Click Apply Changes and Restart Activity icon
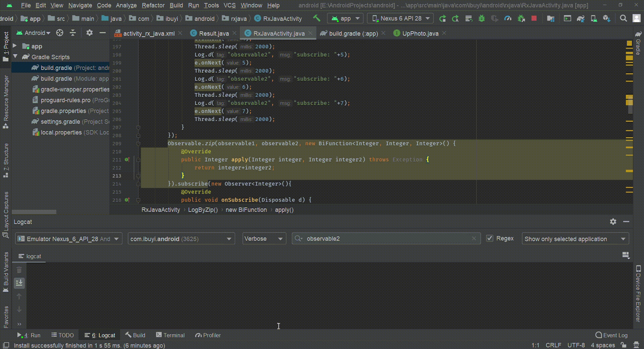 pos(455,18)
